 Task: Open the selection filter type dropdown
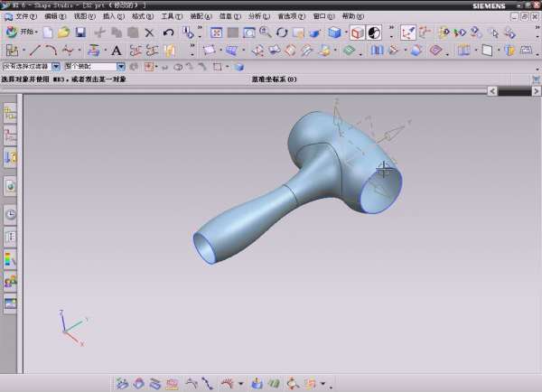point(56,67)
